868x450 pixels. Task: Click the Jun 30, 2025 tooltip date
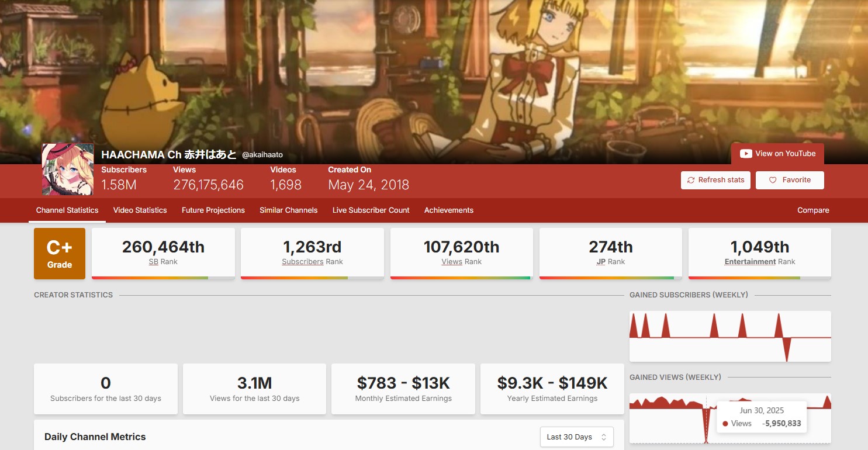762,411
